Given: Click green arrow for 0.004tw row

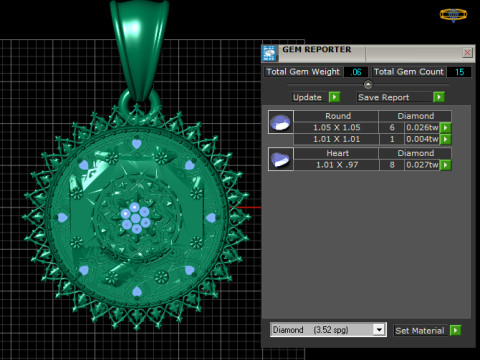Looking at the screenshot, I should point(446,139).
